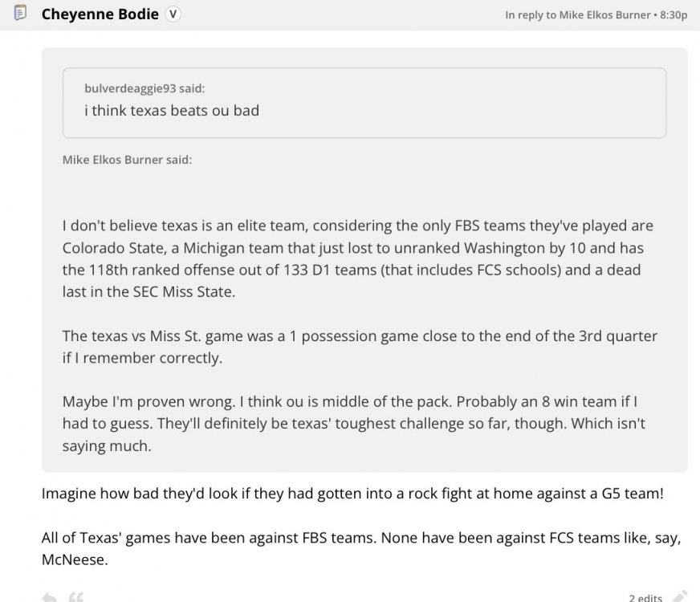Image resolution: width=700 pixels, height=602 pixels.
Task: Open the 'In reply to Mike Elkos Burner' link
Action: (x=577, y=15)
